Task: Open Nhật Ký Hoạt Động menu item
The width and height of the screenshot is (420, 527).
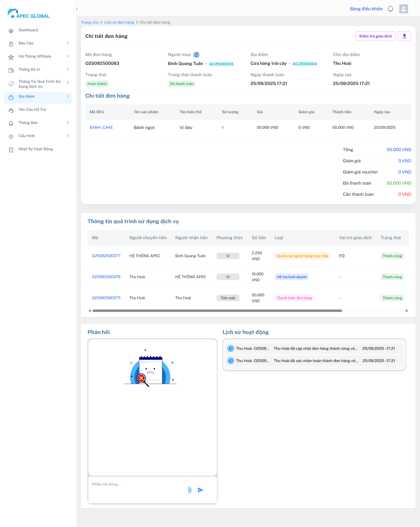Action: [36, 149]
